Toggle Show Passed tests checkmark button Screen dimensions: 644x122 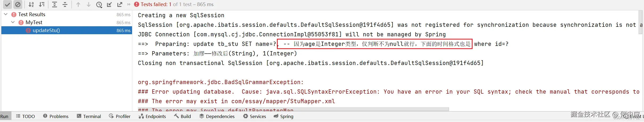coord(7,5)
